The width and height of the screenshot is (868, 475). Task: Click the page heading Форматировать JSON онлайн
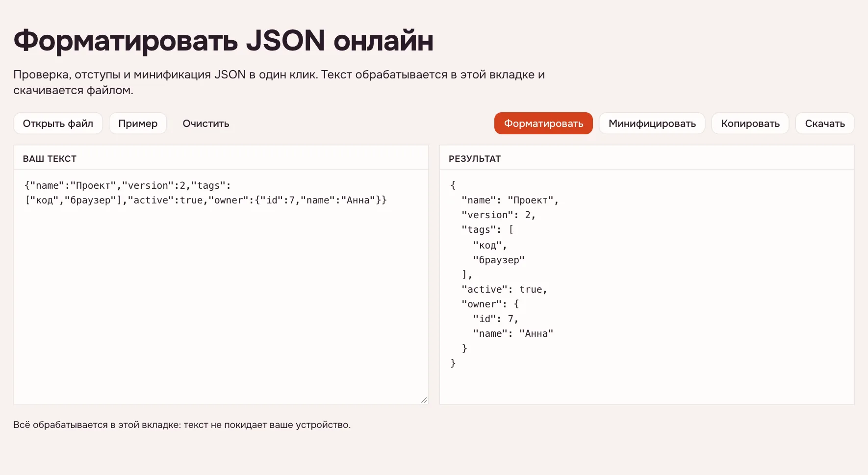coord(224,40)
